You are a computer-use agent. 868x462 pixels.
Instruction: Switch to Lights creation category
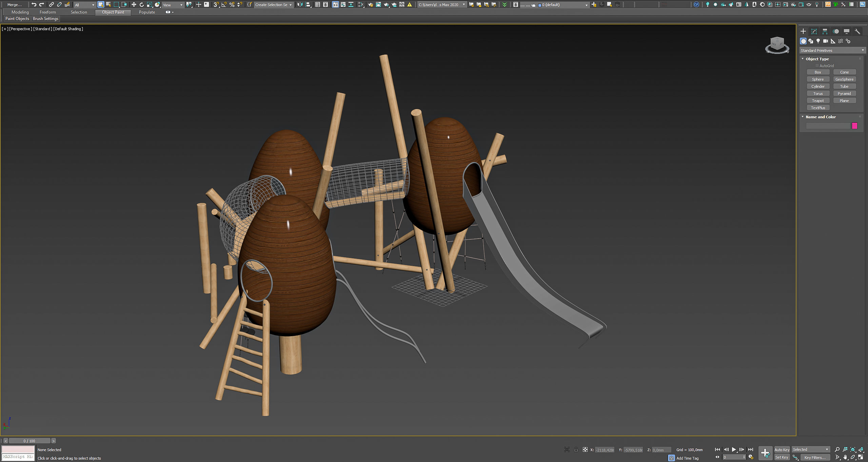pyautogui.click(x=818, y=41)
